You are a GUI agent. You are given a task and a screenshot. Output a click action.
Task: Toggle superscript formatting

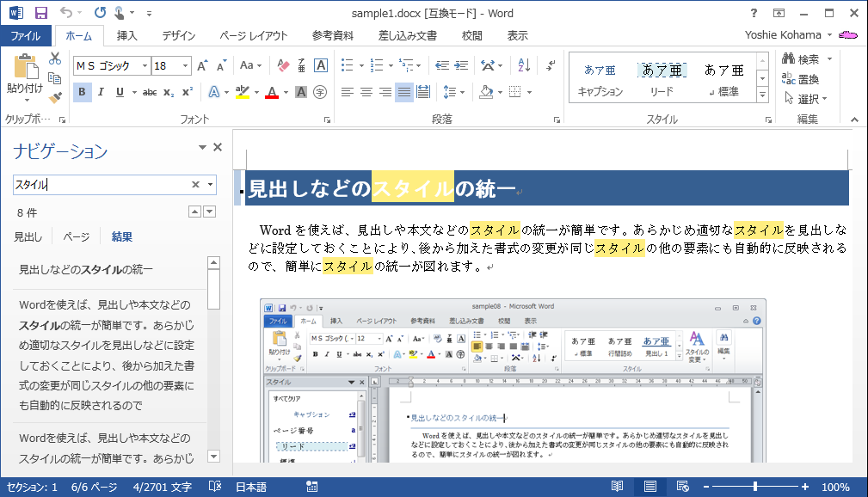[x=188, y=92]
